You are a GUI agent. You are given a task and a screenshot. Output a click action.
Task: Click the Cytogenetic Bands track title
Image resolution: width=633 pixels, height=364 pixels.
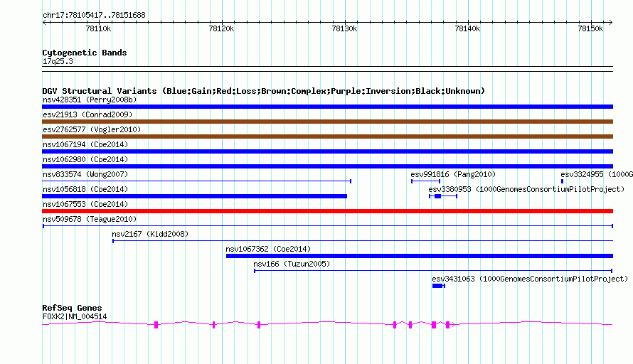(x=85, y=53)
